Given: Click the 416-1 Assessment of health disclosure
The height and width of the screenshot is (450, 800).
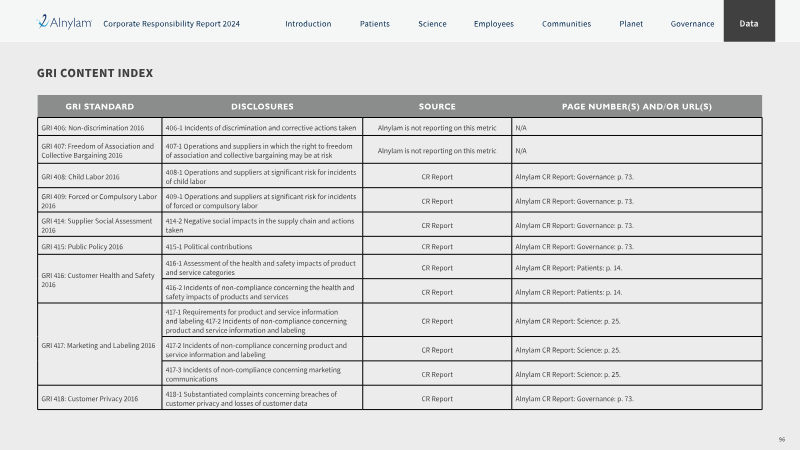Looking at the screenshot, I should [x=261, y=267].
